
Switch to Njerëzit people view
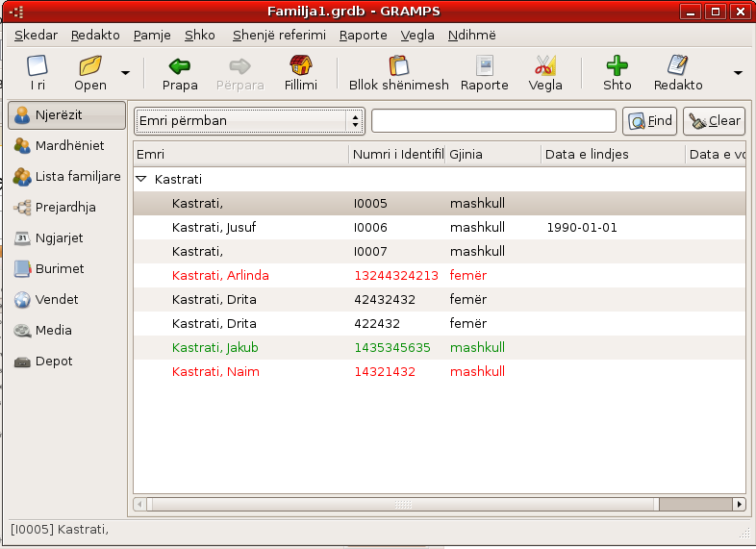click(x=67, y=115)
